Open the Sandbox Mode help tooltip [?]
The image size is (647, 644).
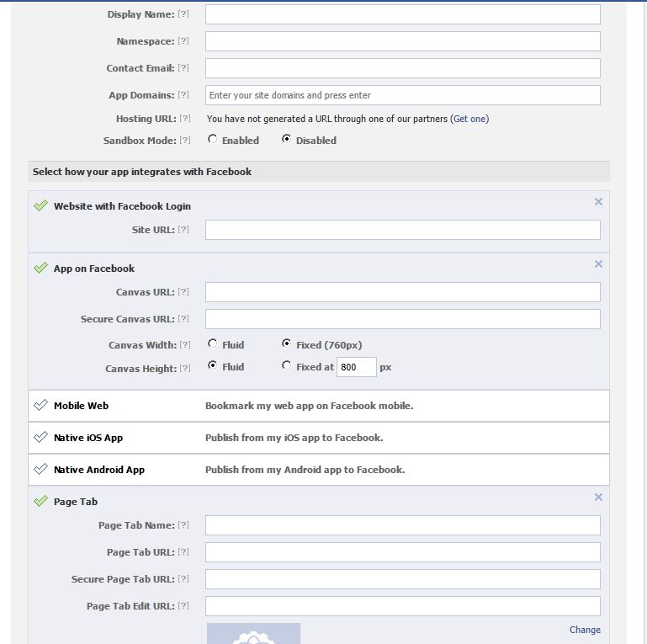[185, 140]
